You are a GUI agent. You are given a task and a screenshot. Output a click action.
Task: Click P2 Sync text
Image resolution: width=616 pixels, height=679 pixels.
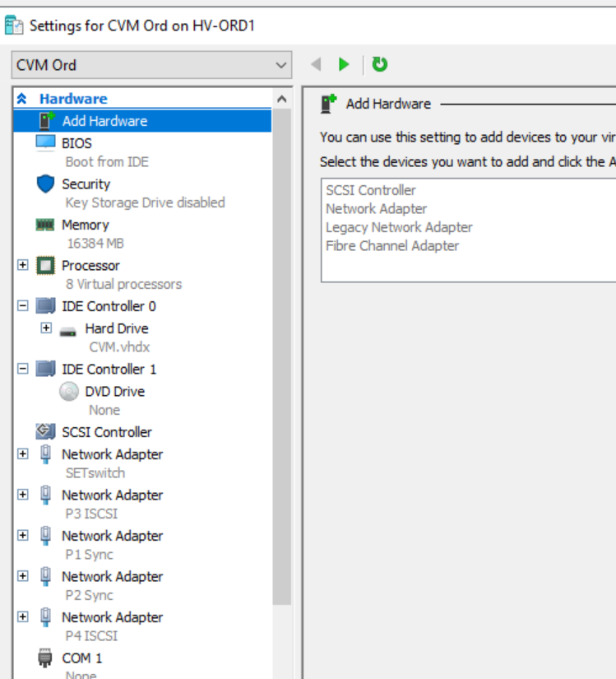pyautogui.click(x=90, y=595)
